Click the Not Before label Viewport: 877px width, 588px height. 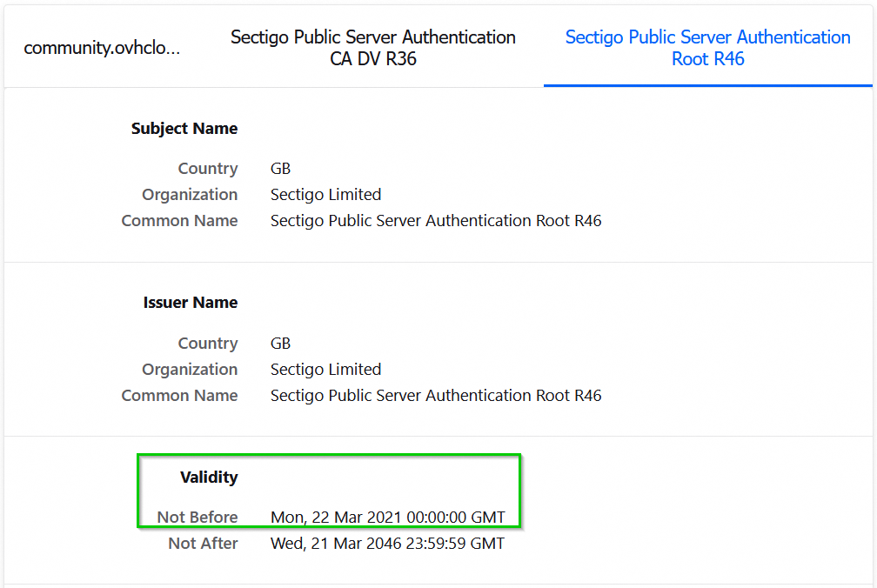click(x=197, y=518)
